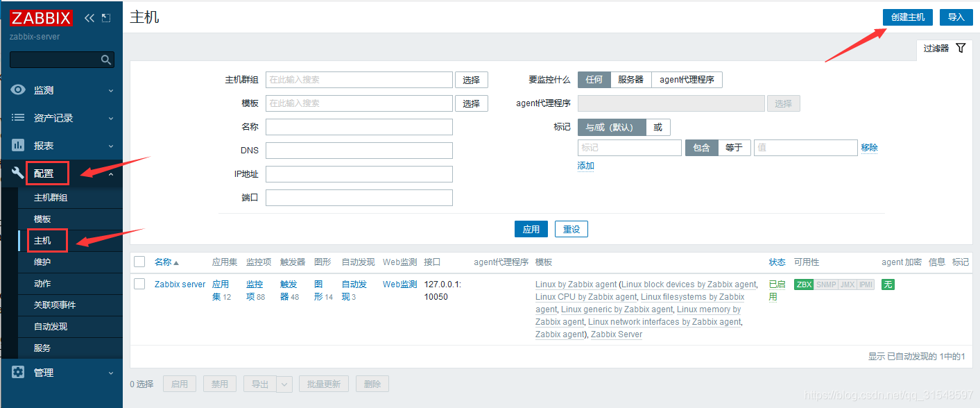Screen dimensions: 980x408
Task: Select 包含 tag operator
Action: click(702, 148)
